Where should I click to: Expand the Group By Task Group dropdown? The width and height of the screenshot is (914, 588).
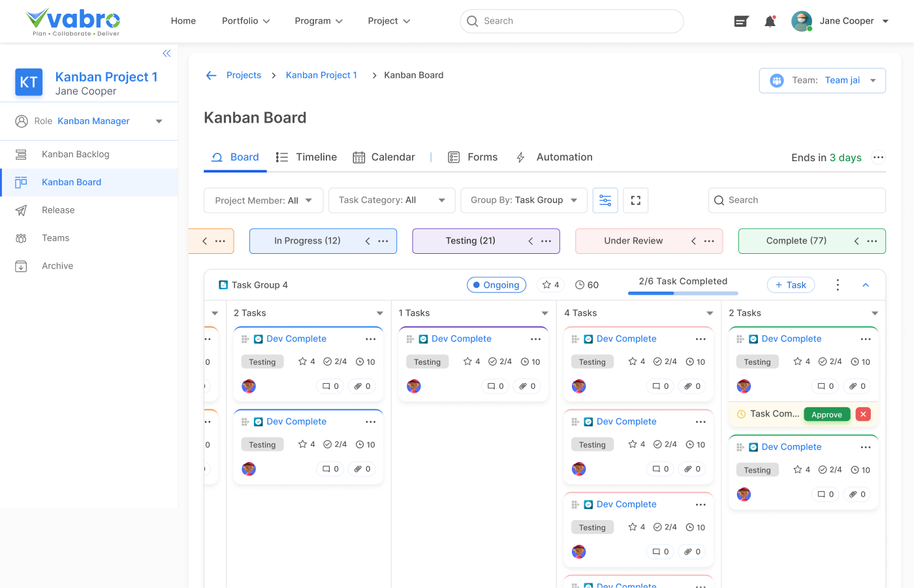coord(524,200)
